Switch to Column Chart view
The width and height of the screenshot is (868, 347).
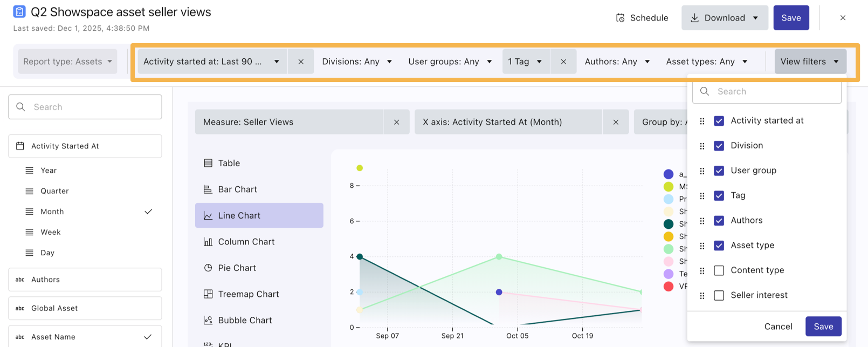coord(246,242)
